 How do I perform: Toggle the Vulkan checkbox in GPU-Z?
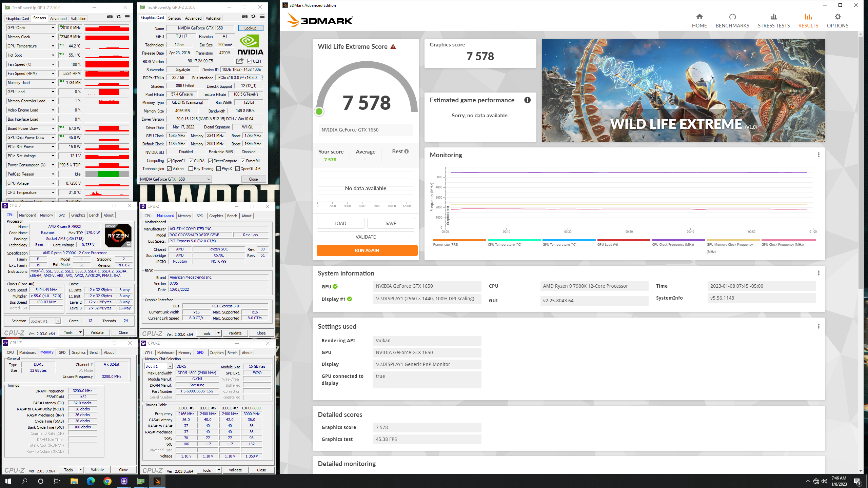pyautogui.click(x=169, y=169)
